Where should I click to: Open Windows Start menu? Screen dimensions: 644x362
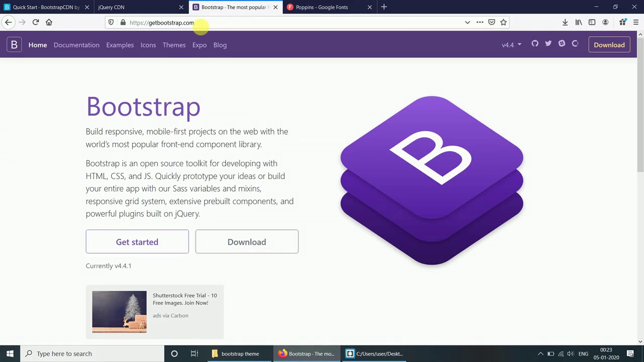coord(10,353)
